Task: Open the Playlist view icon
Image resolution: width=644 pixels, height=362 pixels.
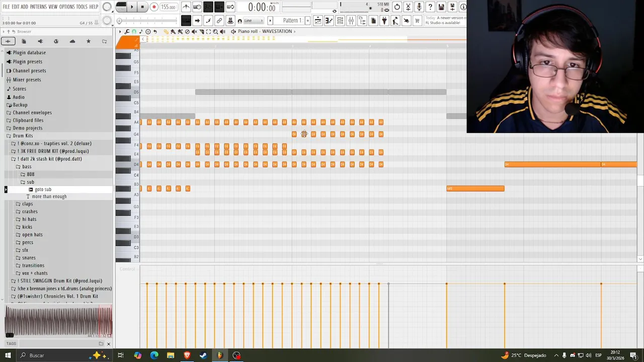Action: (318, 21)
